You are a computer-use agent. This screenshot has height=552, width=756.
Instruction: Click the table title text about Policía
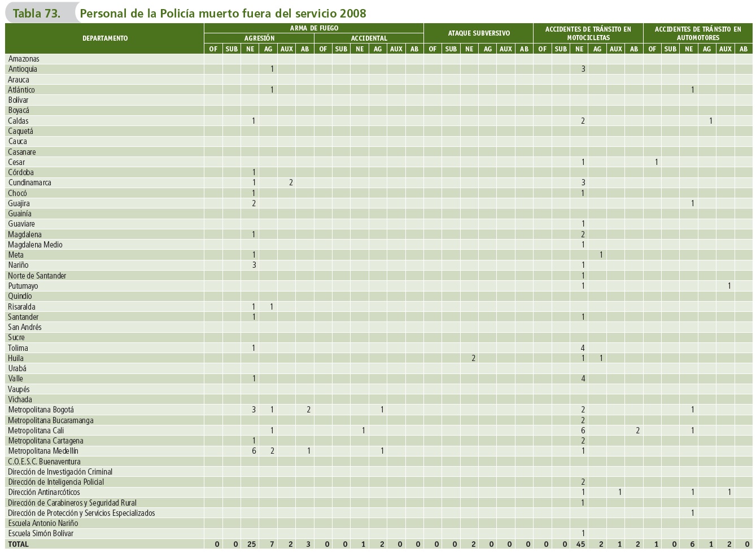(x=223, y=14)
